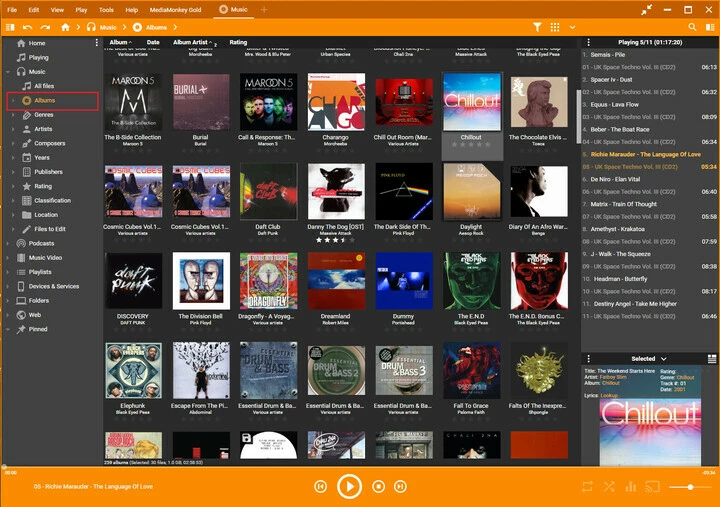This screenshot has height=507, width=720.
Task: Click the redo navigation arrow
Action: [x=45, y=27]
